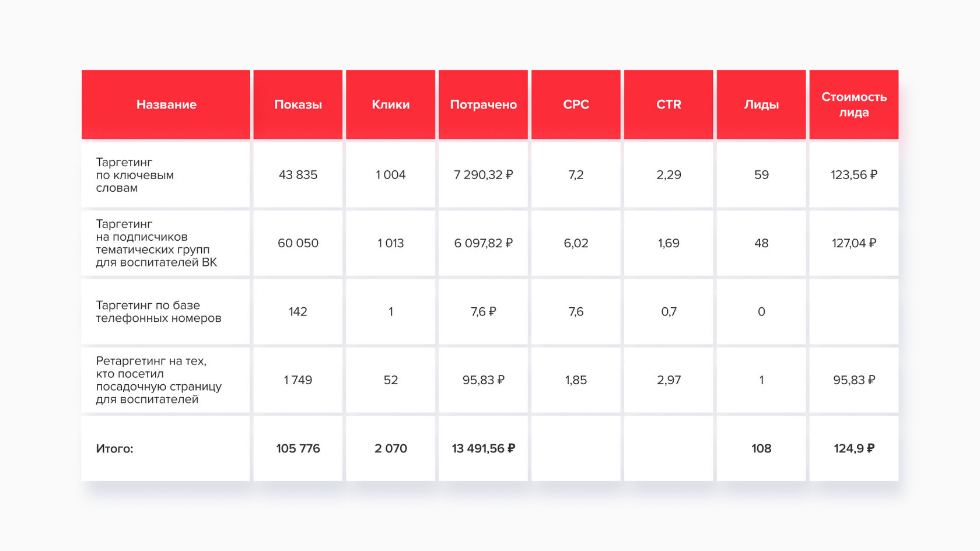This screenshot has height=551, width=980.
Task: Select the total leads 108
Action: [x=761, y=448]
